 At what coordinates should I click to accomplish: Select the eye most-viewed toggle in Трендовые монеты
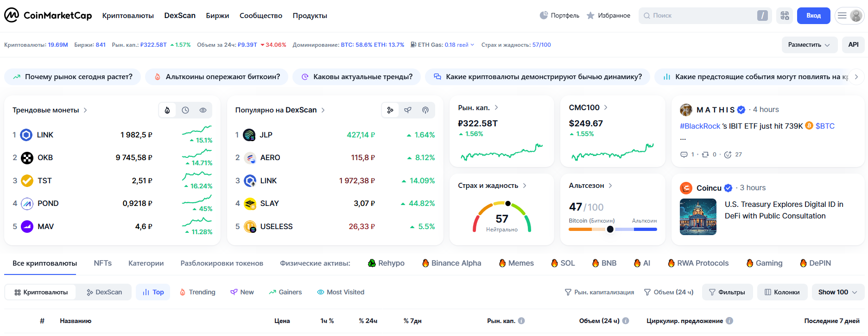point(203,110)
